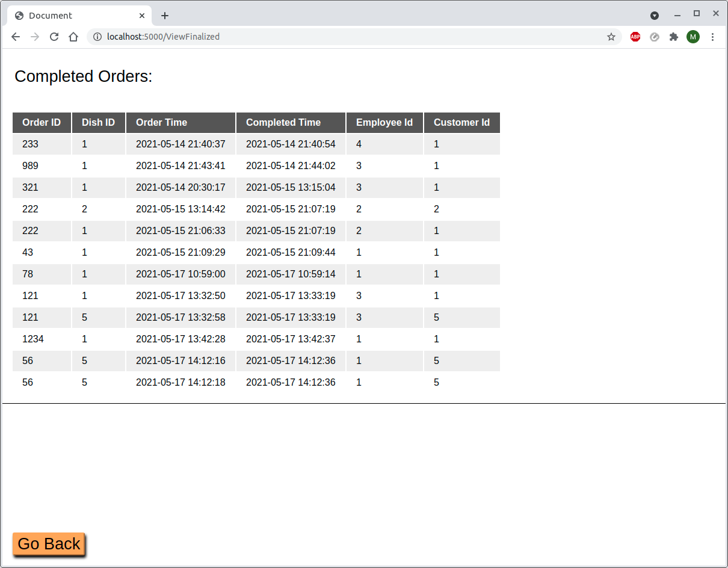Open the ABP adblocker extension icon
The image size is (728, 568).
(x=635, y=37)
